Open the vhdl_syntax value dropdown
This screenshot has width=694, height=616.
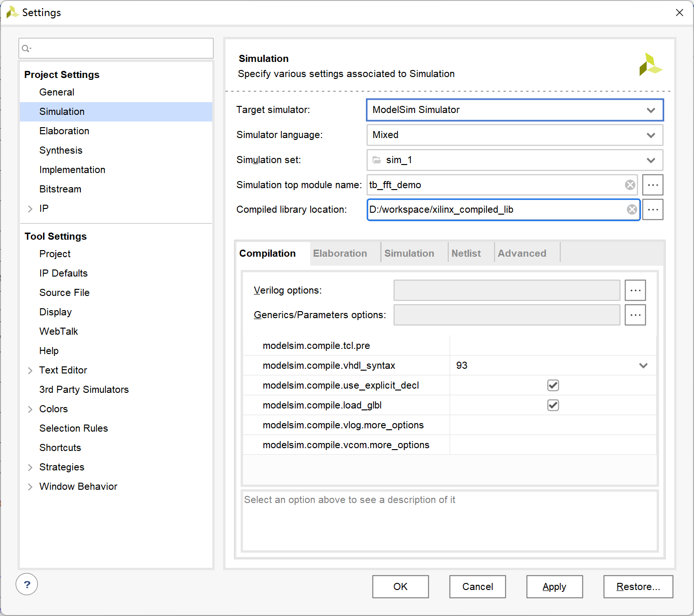click(643, 365)
